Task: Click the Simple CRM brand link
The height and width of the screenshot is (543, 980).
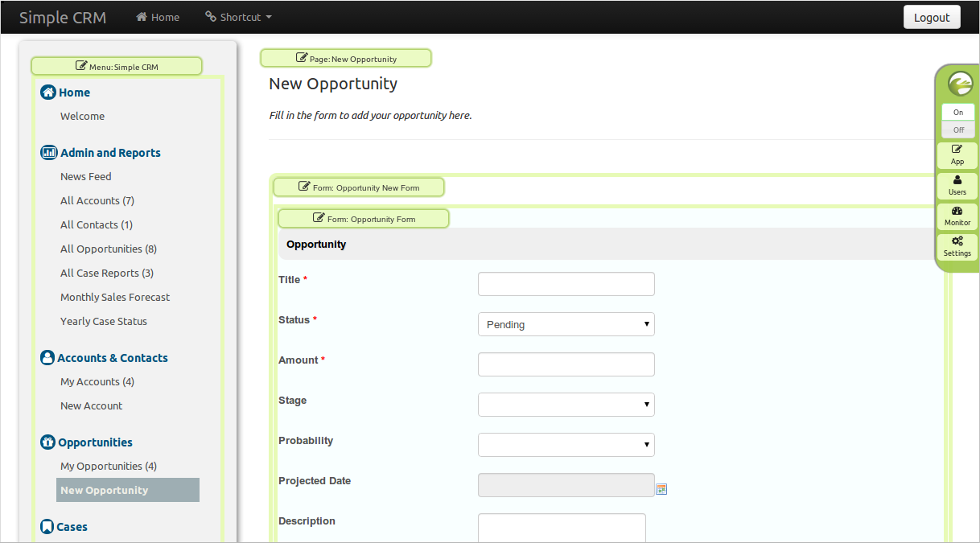Action: (x=63, y=17)
